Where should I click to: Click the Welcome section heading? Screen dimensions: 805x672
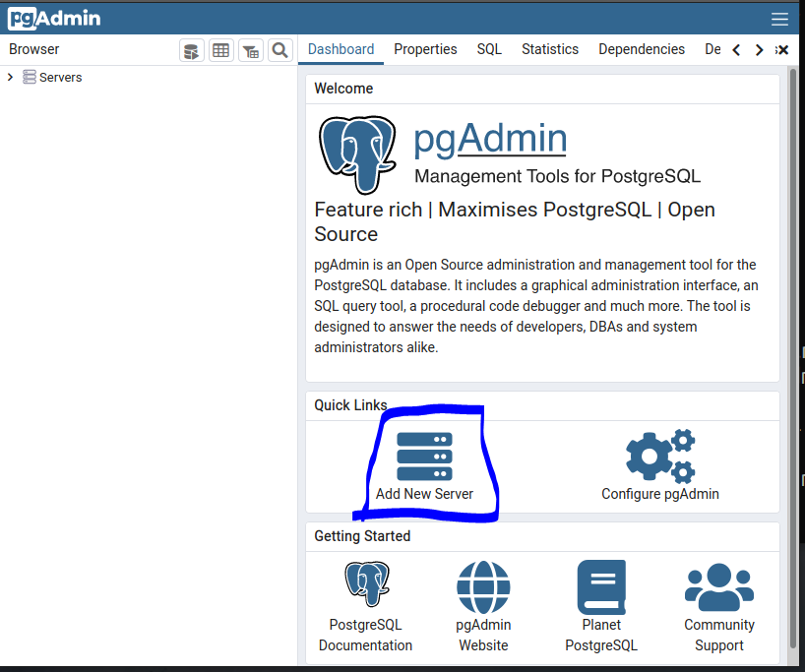(343, 89)
